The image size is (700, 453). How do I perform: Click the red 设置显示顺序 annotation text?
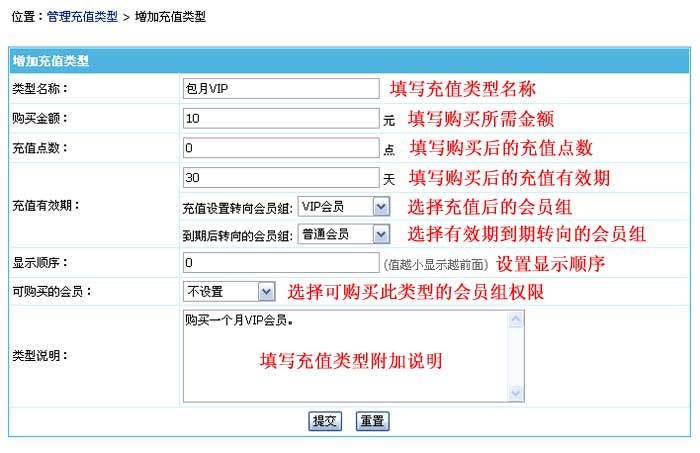[x=551, y=264]
